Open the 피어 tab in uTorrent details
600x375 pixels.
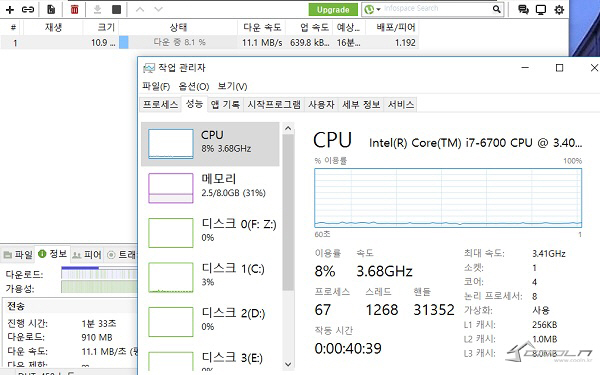click(87, 254)
